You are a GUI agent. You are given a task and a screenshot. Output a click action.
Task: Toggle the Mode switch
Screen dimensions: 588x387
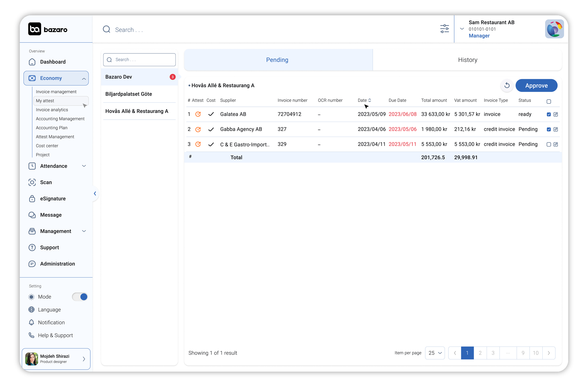[80, 297]
